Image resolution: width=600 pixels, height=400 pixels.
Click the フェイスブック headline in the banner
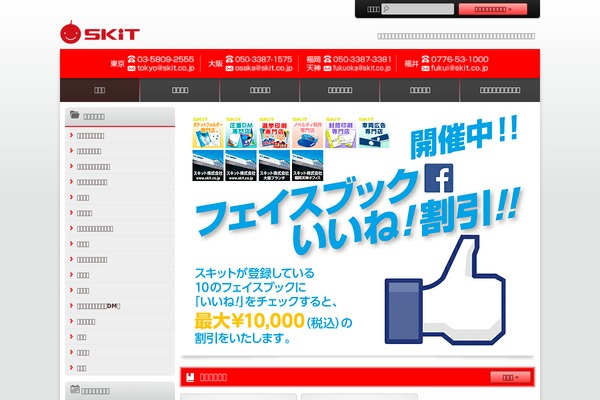click(x=306, y=203)
